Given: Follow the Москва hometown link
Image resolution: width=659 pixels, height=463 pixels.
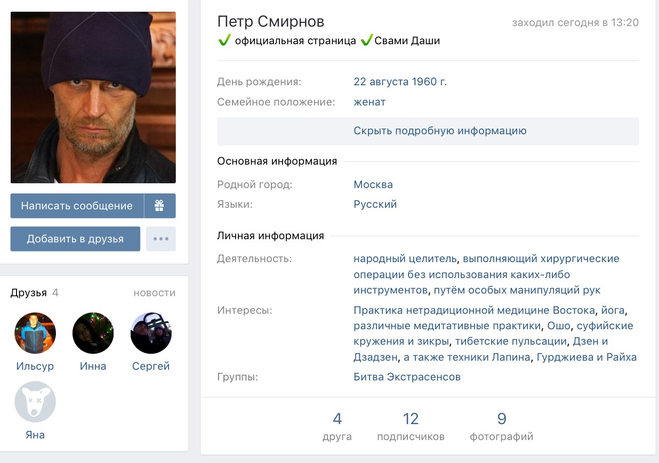Looking at the screenshot, I should point(373,184).
